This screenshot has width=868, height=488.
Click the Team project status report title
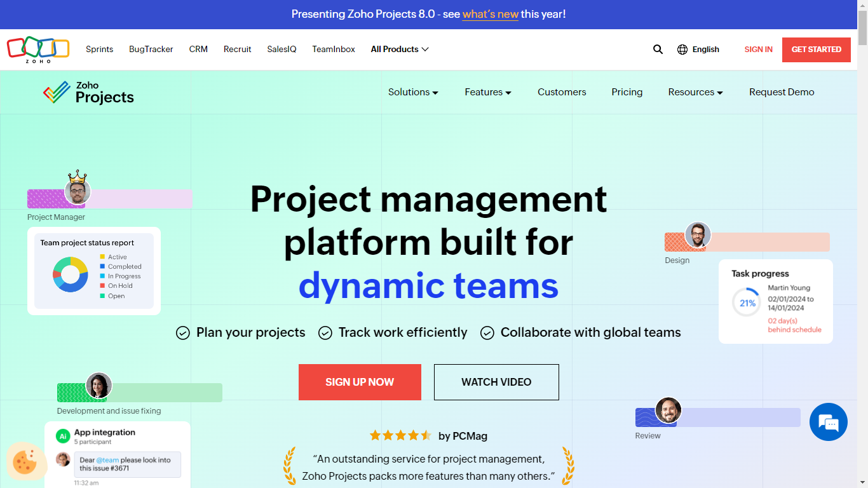[x=87, y=243]
